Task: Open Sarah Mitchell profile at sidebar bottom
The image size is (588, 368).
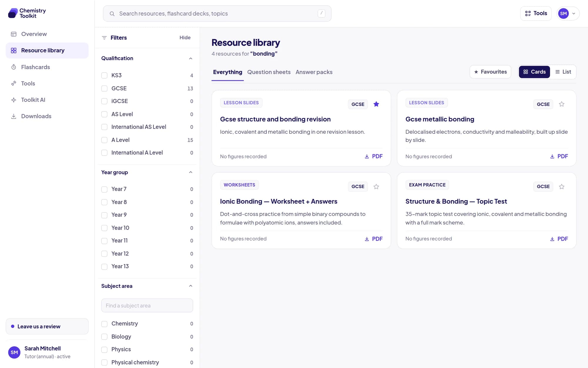Action: (x=47, y=352)
